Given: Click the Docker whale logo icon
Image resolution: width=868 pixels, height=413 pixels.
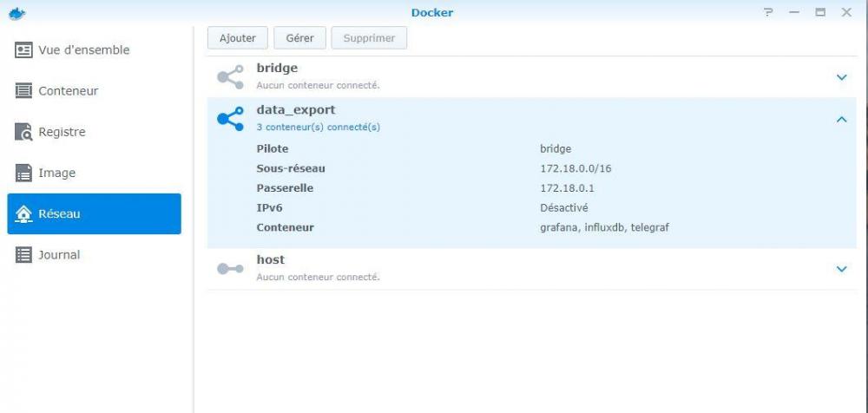Looking at the screenshot, I should coord(17,13).
